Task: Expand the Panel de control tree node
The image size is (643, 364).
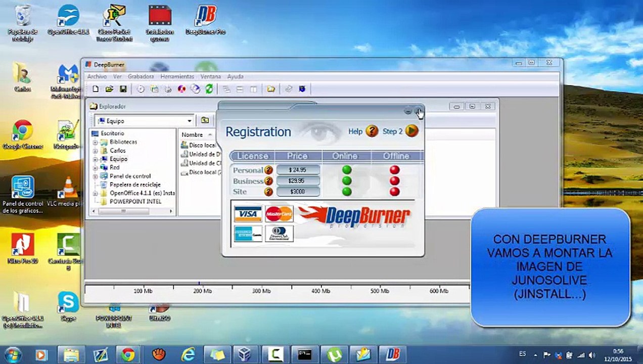Action: (x=95, y=176)
